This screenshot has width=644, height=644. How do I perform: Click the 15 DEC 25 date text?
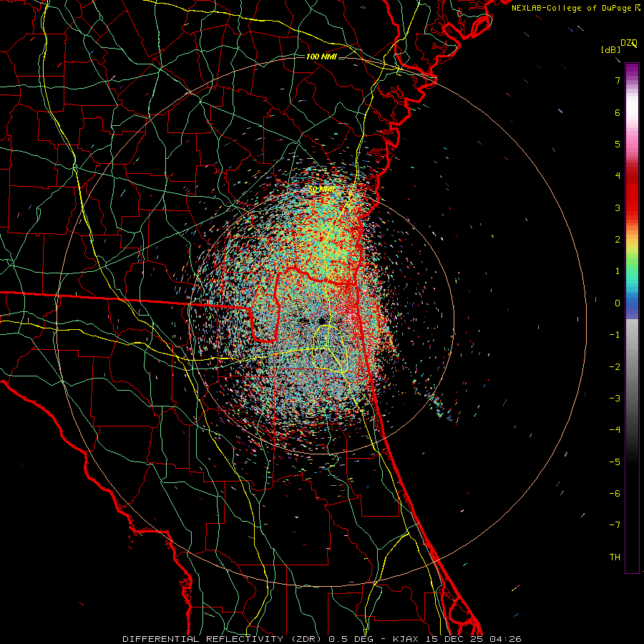454,639
